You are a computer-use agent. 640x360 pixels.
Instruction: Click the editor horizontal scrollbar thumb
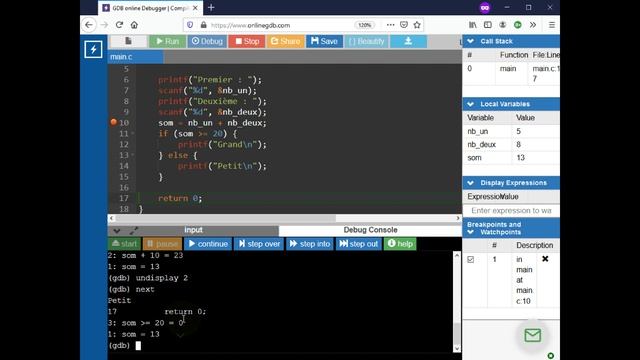tap(226, 218)
